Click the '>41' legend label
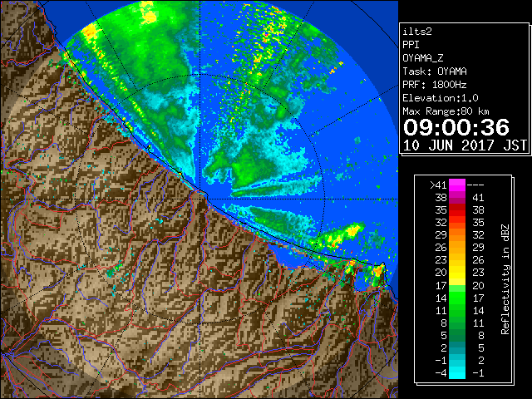 click(x=438, y=185)
